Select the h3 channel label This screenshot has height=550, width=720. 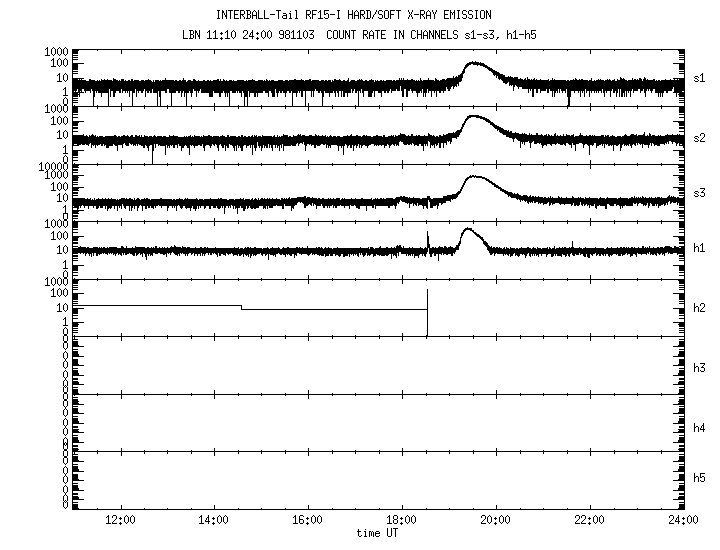700,365
